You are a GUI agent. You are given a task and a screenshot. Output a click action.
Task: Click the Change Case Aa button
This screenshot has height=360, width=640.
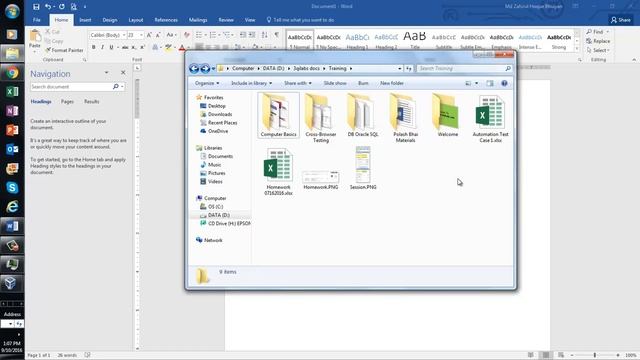click(170, 35)
